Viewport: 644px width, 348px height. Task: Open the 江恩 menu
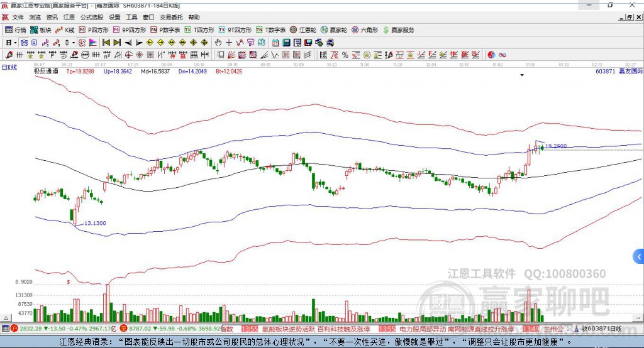pyautogui.click(x=69, y=17)
